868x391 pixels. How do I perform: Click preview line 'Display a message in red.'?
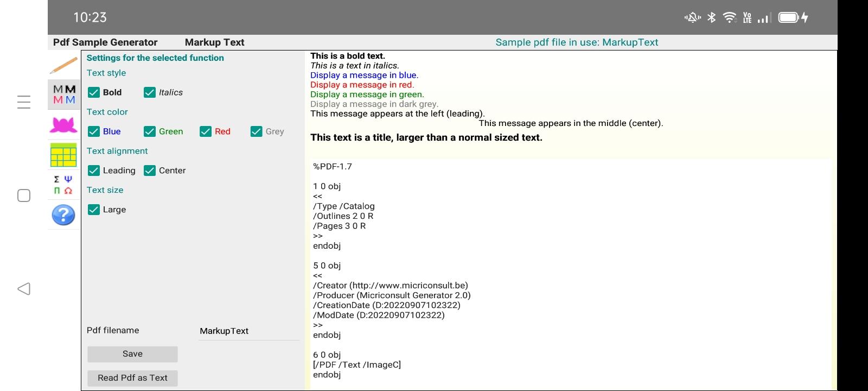pyautogui.click(x=362, y=85)
